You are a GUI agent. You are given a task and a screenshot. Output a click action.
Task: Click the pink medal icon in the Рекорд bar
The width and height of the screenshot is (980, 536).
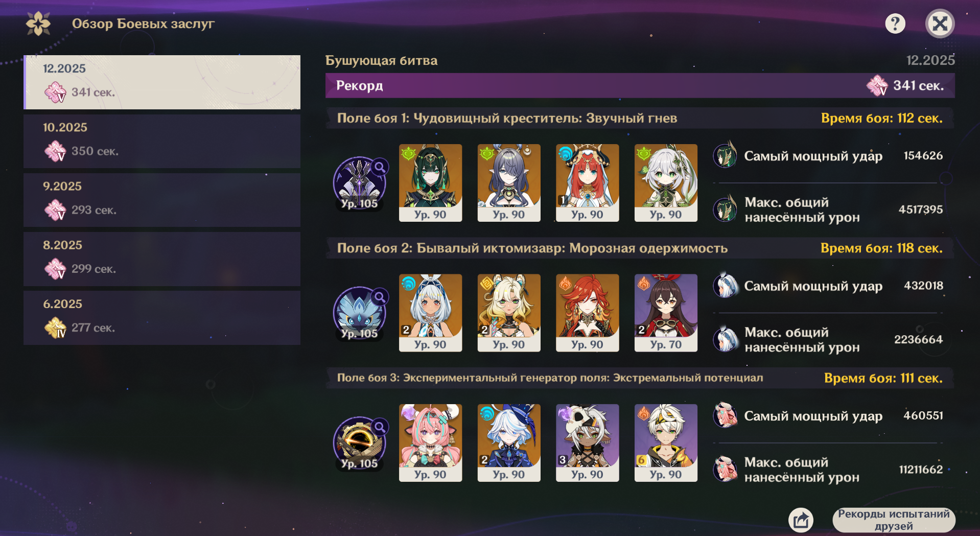877,85
